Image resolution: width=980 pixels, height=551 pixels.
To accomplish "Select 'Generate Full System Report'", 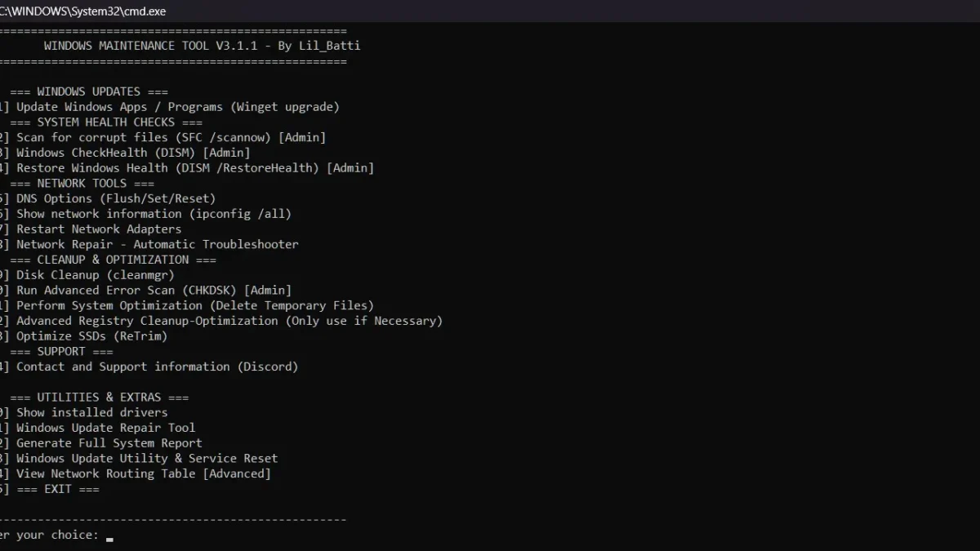I will coord(102,442).
